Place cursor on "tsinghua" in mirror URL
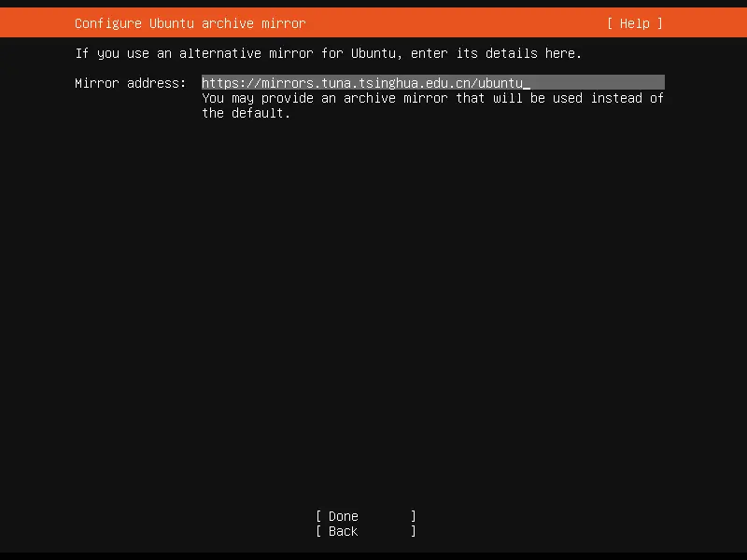The width and height of the screenshot is (747, 560). (388, 83)
